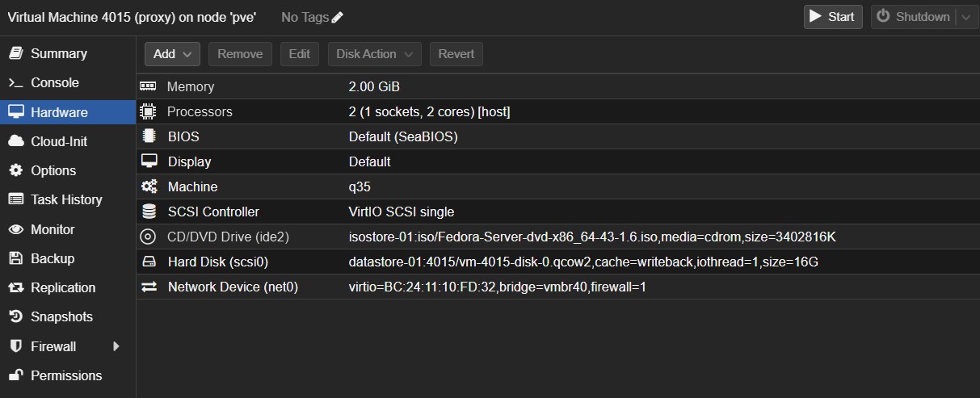Click the Machine gears icon
Image resolution: width=980 pixels, height=398 pixels.
148,186
